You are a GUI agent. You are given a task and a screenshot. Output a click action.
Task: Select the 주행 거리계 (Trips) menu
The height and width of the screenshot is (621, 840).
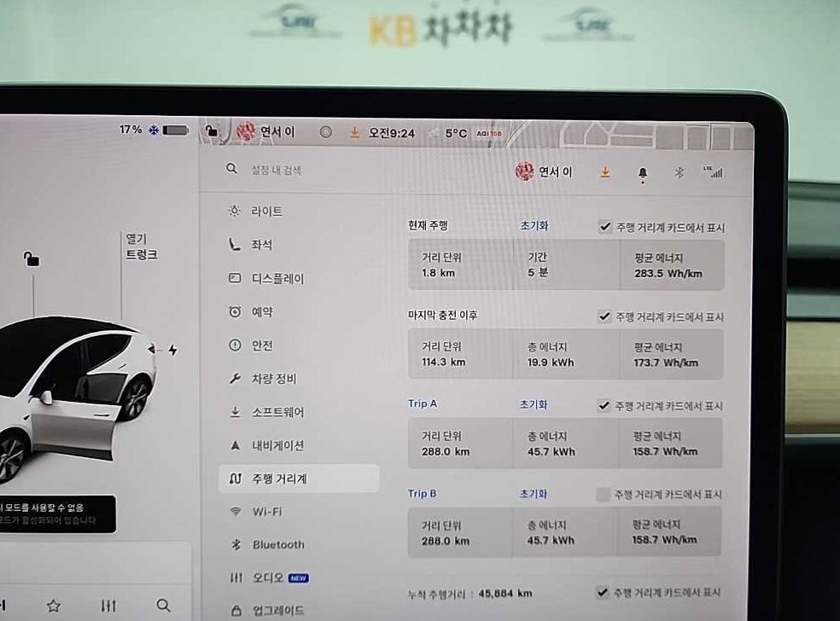299,479
